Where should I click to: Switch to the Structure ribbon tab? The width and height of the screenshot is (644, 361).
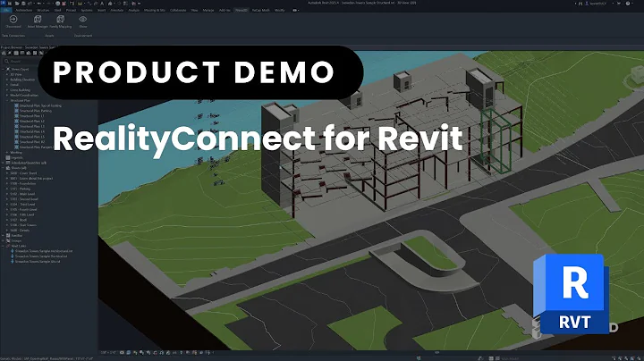click(x=43, y=10)
